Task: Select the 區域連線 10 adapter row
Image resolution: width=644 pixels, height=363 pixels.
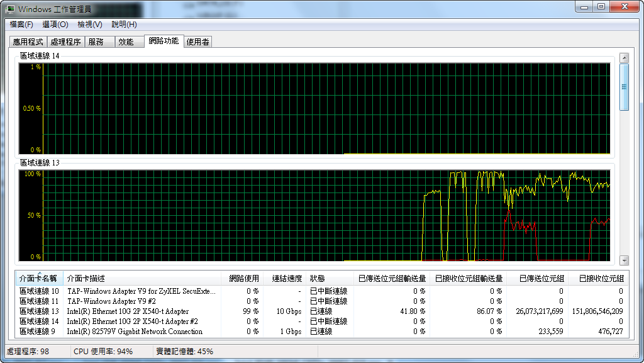Action: 322,291
